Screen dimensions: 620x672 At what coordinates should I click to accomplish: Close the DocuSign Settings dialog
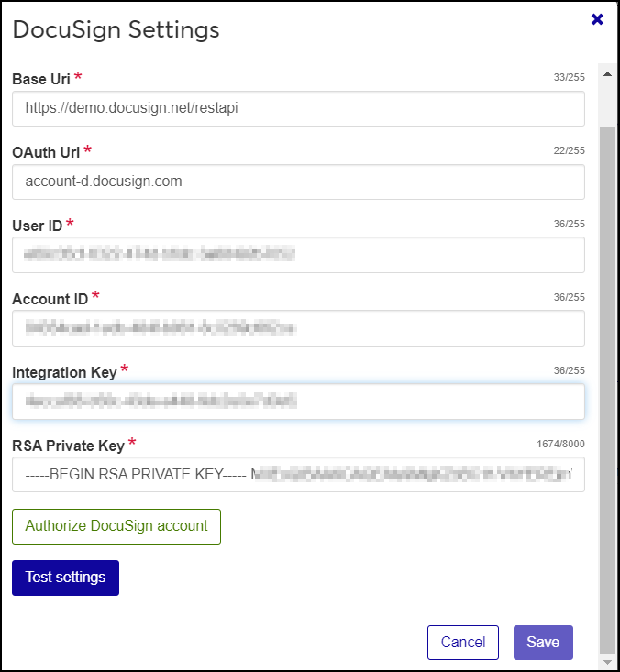597,19
